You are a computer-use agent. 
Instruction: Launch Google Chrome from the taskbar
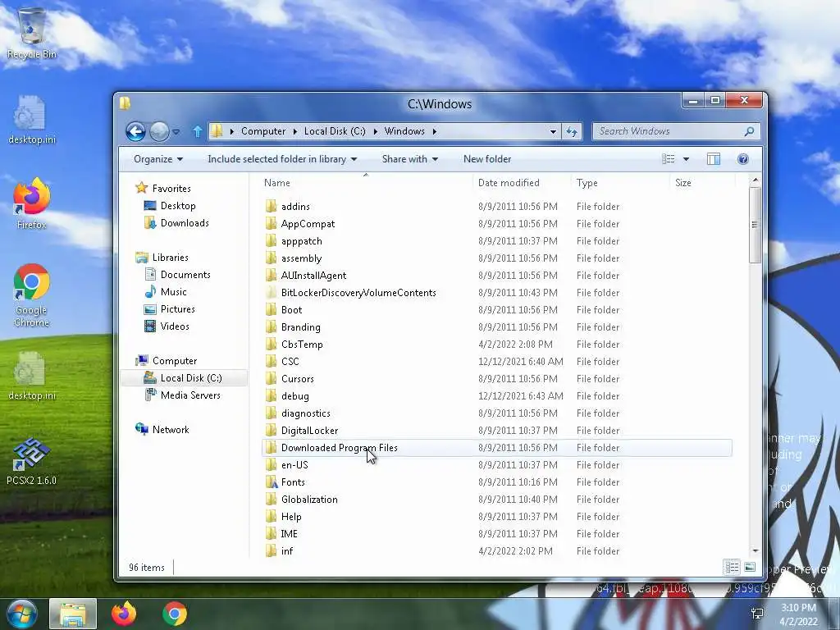coord(175,614)
